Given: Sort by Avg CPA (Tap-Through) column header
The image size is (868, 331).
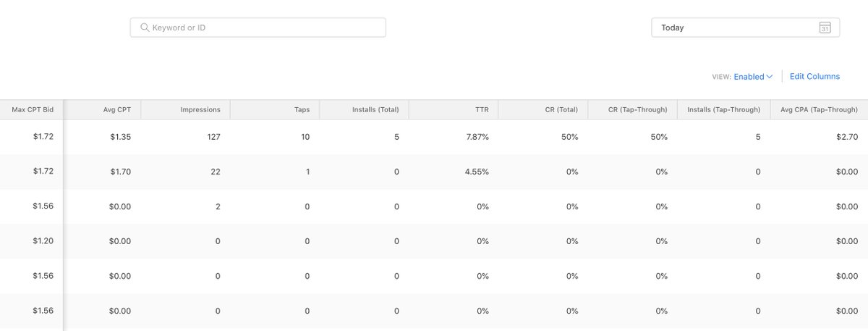Looking at the screenshot, I should [x=819, y=109].
